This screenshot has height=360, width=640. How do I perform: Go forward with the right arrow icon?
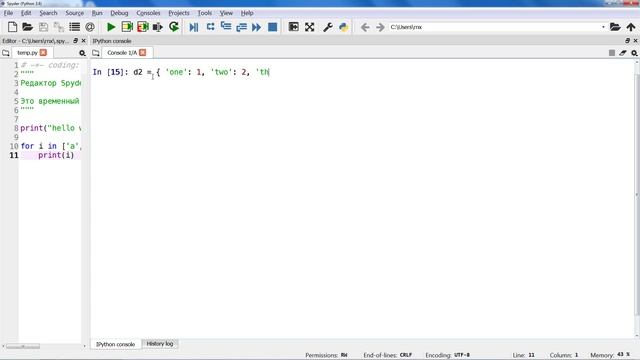pos(380,27)
